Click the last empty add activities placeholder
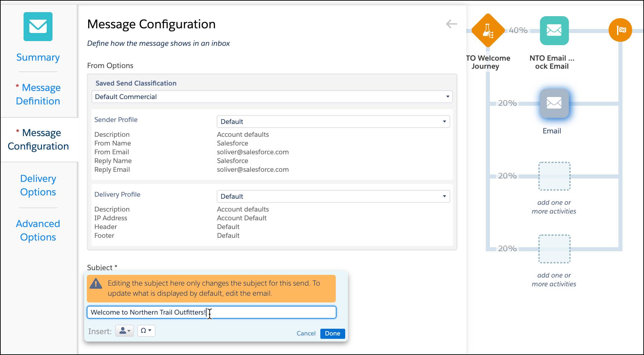The image size is (644, 355). click(x=554, y=249)
